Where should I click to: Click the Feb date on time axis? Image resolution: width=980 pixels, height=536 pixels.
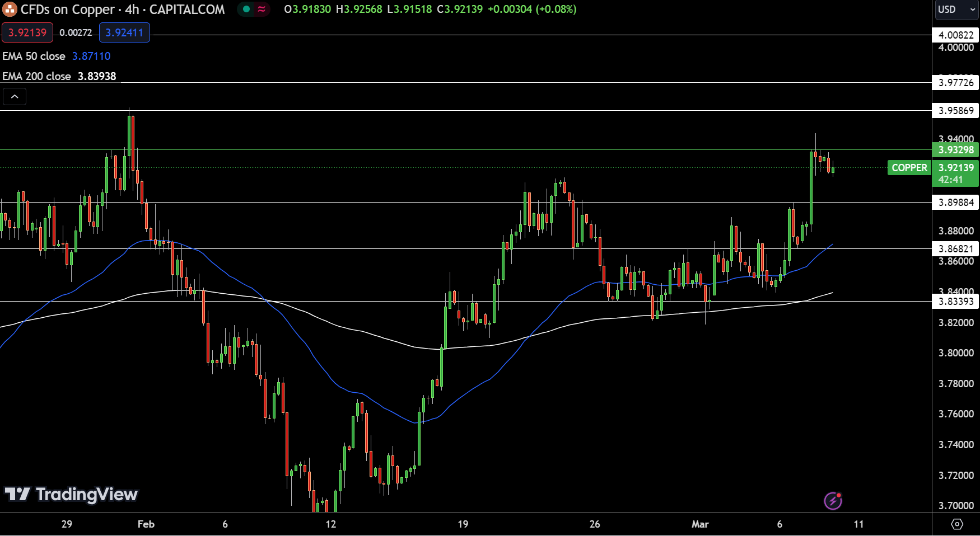click(x=146, y=524)
